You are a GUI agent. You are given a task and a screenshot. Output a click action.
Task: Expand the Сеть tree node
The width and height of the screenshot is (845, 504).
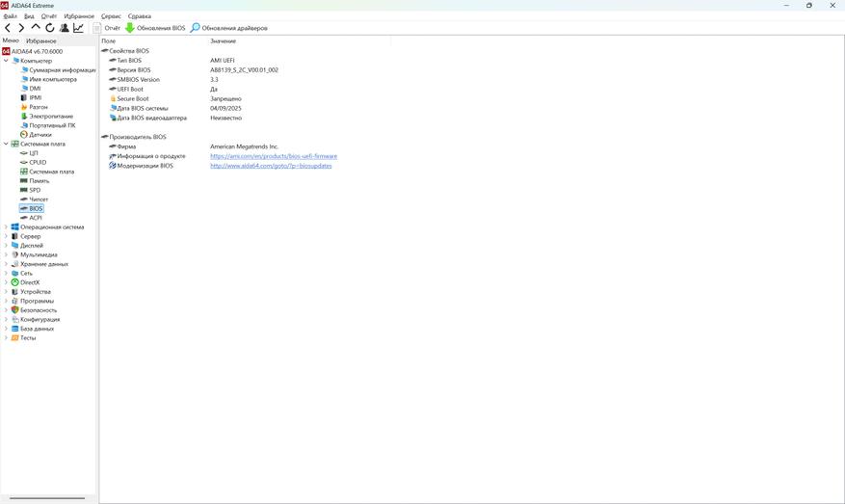coord(6,274)
